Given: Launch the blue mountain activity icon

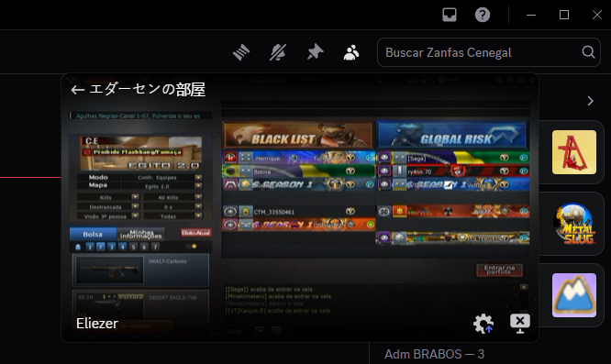Looking at the screenshot, I should pyautogui.click(x=574, y=295).
